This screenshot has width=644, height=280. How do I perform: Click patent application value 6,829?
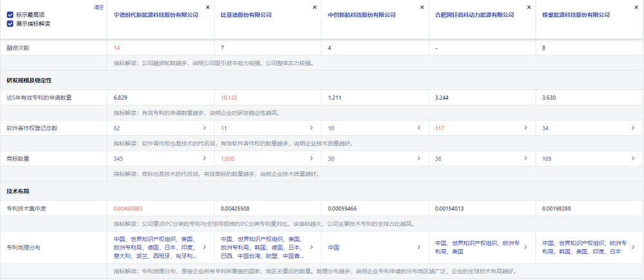[120, 98]
